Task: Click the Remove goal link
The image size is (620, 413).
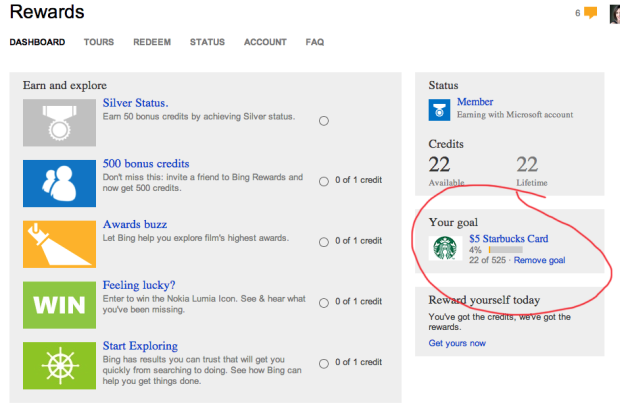Action: point(539,260)
